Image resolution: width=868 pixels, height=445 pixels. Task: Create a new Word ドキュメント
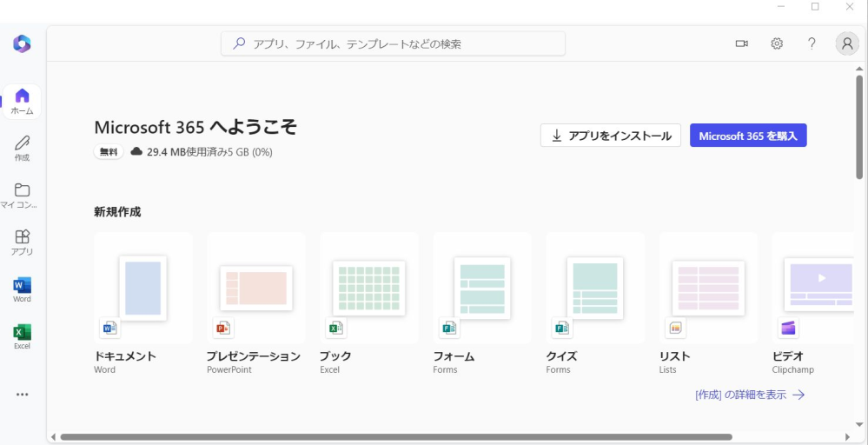tap(143, 289)
